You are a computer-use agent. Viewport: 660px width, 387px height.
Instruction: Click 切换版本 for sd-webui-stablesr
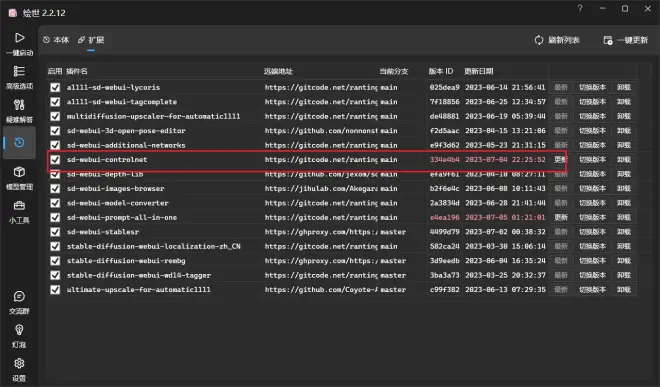click(x=592, y=232)
